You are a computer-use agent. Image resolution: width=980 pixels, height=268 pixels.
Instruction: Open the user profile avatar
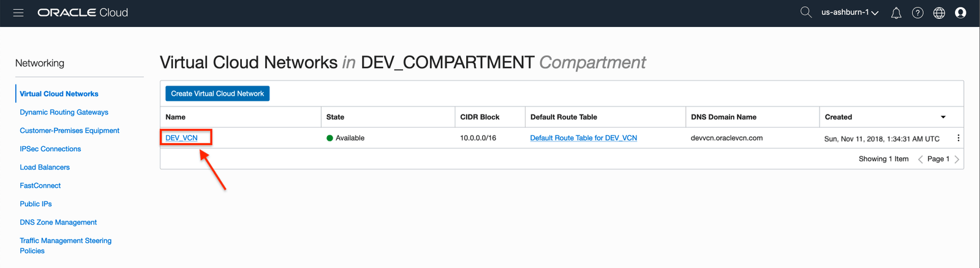point(960,13)
